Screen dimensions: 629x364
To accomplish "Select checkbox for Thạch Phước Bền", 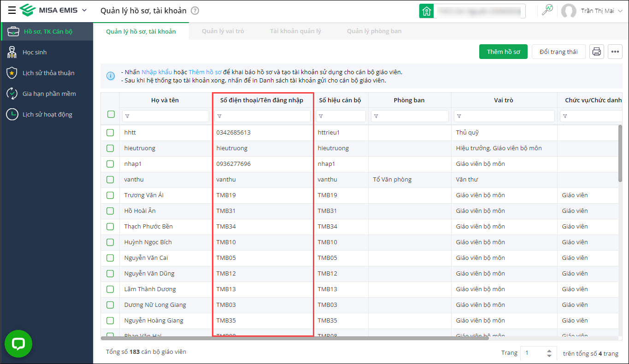I will [x=110, y=227].
